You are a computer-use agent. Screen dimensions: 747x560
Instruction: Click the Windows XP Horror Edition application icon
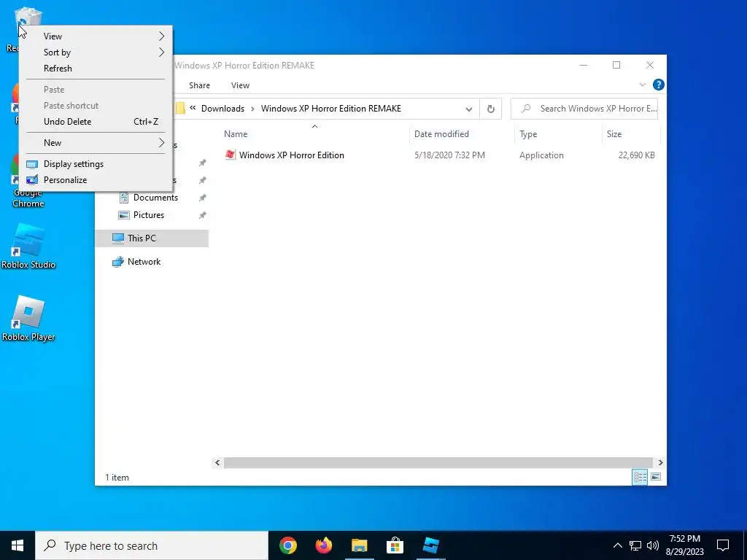click(x=230, y=155)
